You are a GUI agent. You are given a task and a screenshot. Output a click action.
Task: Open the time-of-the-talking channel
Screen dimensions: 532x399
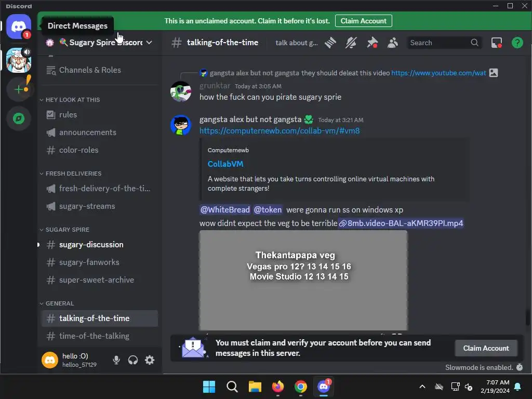(99, 336)
